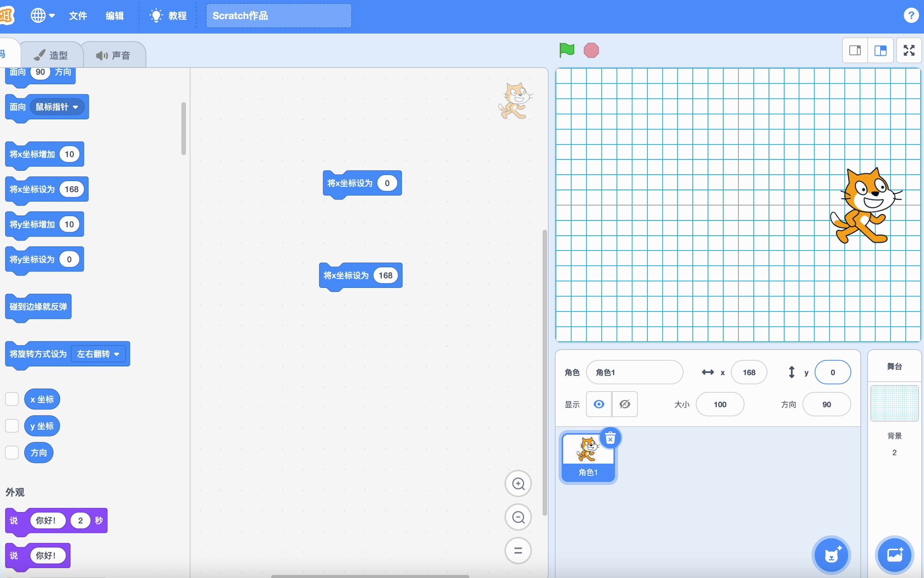This screenshot has width=924, height=578.
Task: Open the 文件 menu
Action: [78, 15]
